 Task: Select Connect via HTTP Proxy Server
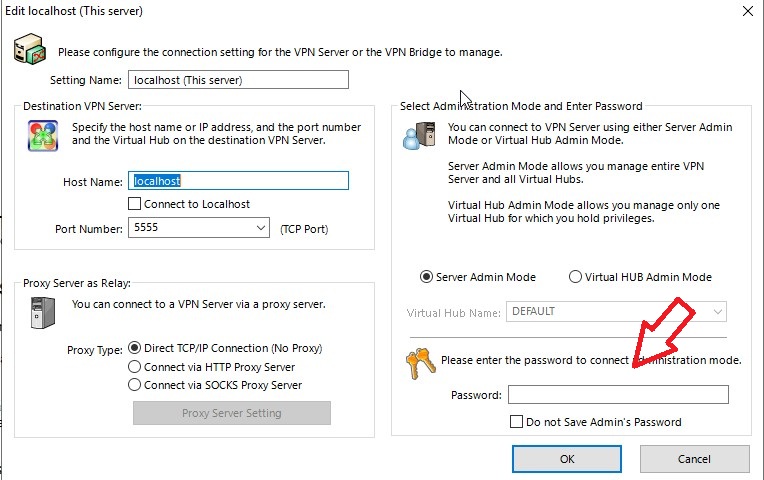point(135,367)
